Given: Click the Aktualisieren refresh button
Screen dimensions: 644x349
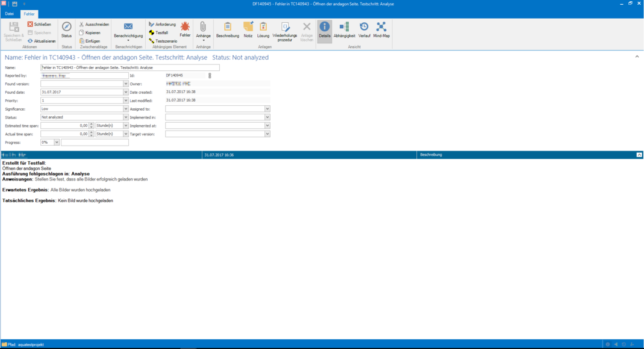Looking at the screenshot, I should (x=42, y=41).
